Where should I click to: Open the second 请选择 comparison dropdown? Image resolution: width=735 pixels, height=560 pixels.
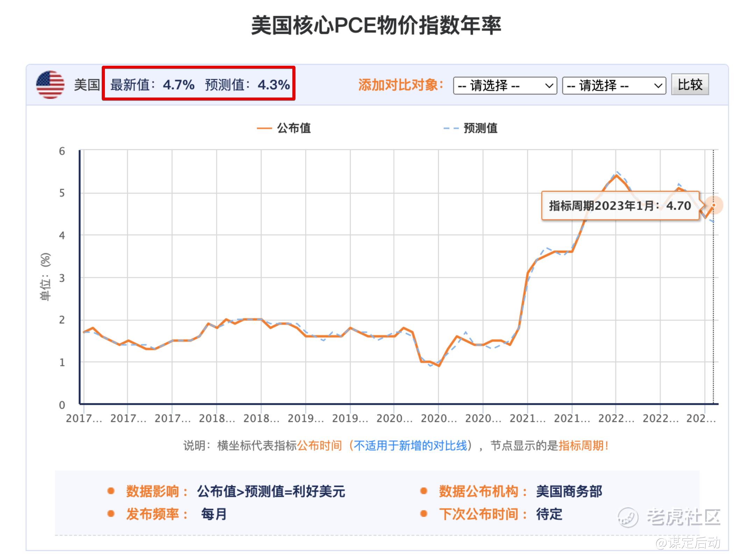coord(614,86)
